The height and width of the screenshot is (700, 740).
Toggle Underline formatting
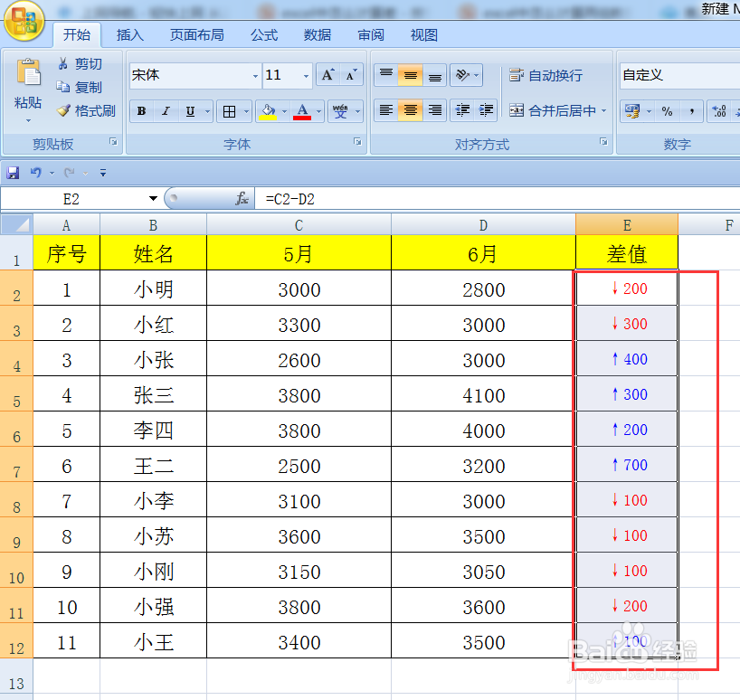coord(190,111)
